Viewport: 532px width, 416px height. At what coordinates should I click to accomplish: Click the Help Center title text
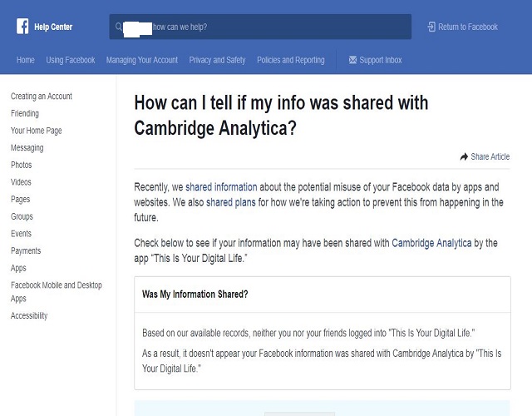(53, 27)
